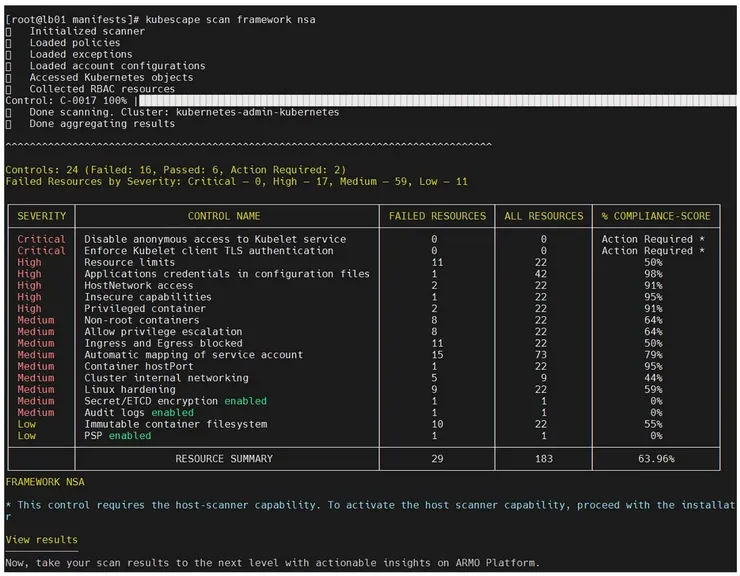Click the 55% compliance score value
Viewport: 740px width, 576px height.
653,424
